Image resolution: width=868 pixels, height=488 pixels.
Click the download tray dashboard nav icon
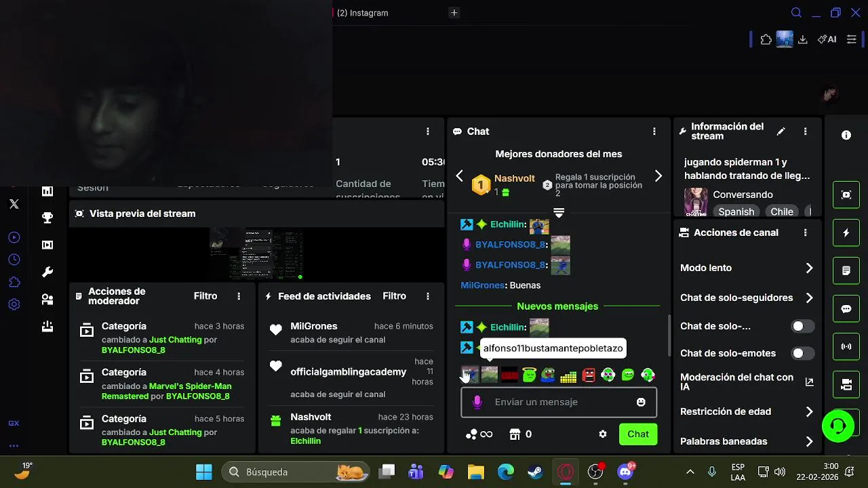coord(47,327)
